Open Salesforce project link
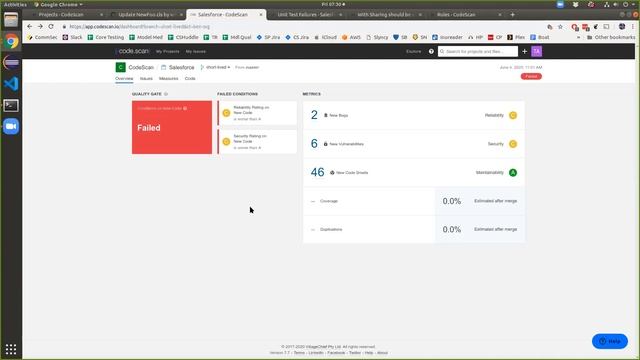Image resolution: width=640 pixels, height=360 pixels. (182, 67)
